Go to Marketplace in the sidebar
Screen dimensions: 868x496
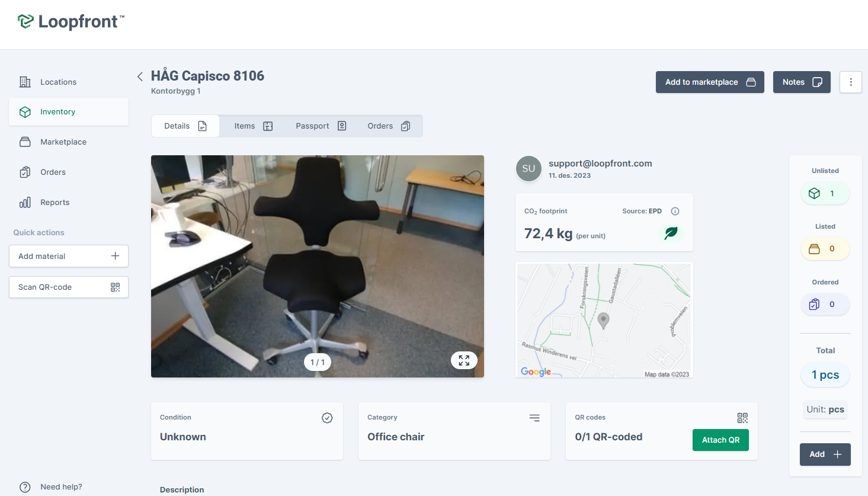click(x=69, y=142)
